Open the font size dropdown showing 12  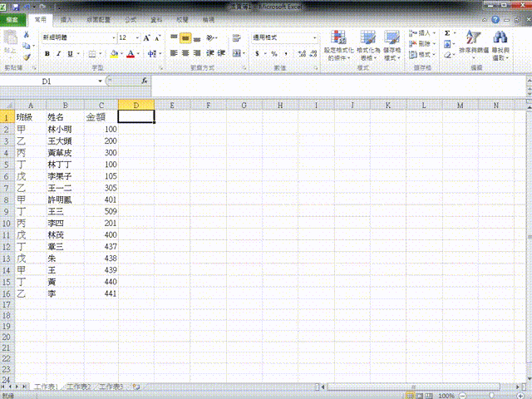click(x=137, y=38)
